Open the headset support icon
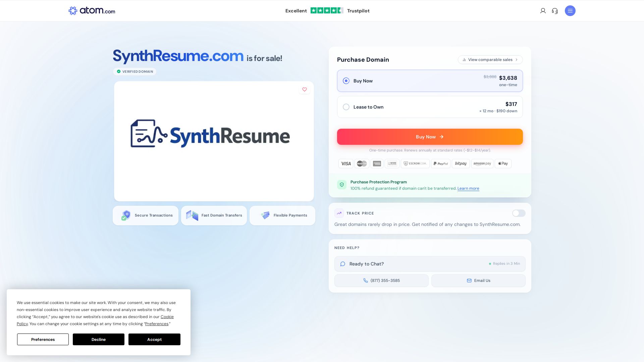The image size is (644, 362). click(555, 11)
